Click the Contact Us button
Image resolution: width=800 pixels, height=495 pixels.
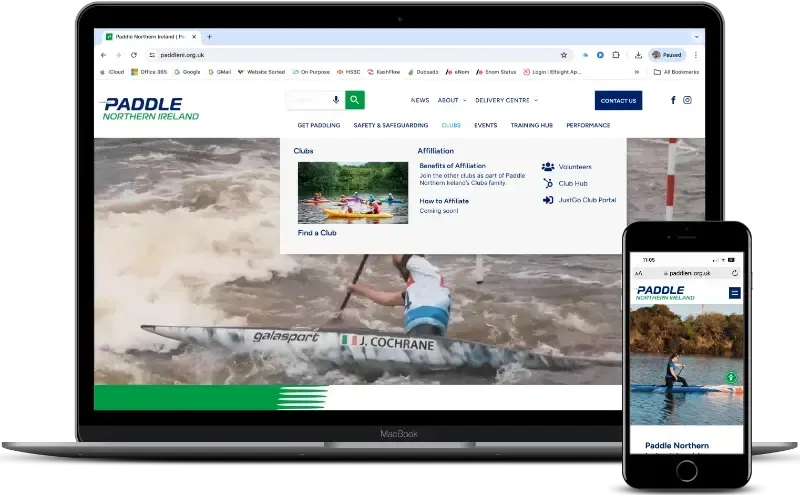pyautogui.click(x=618, y=101)
